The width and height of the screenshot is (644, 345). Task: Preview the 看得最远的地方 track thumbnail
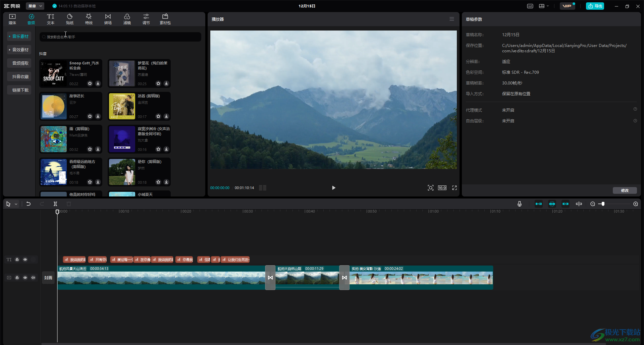coord(54,172)
